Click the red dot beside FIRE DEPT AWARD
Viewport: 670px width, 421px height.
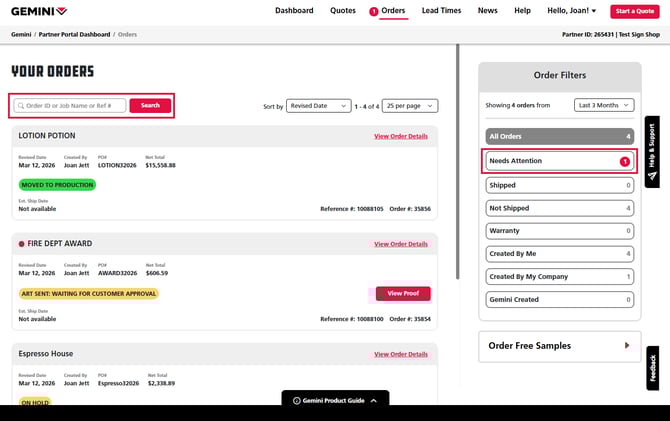tap(21, 244)
